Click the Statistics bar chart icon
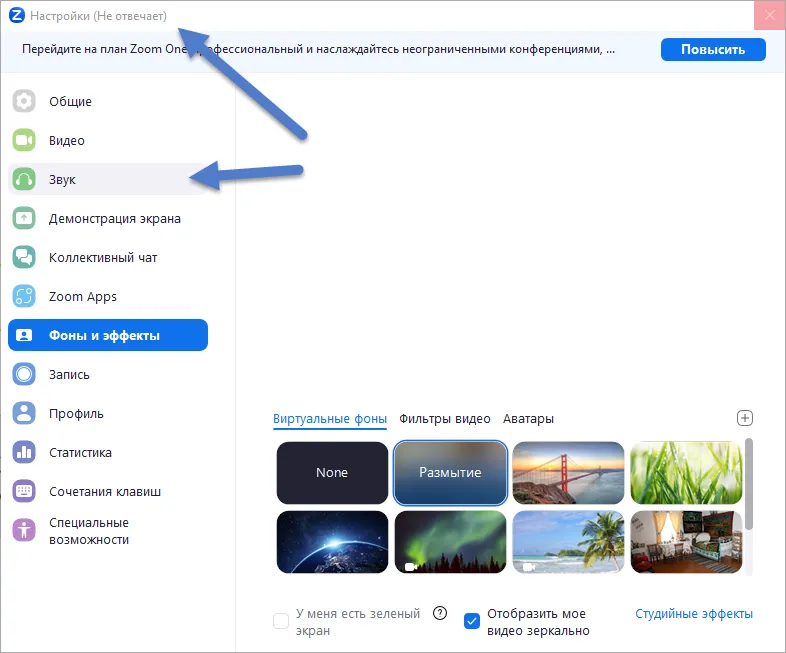The width and height of the screenshot is (786, 653). tap(24, 453)
